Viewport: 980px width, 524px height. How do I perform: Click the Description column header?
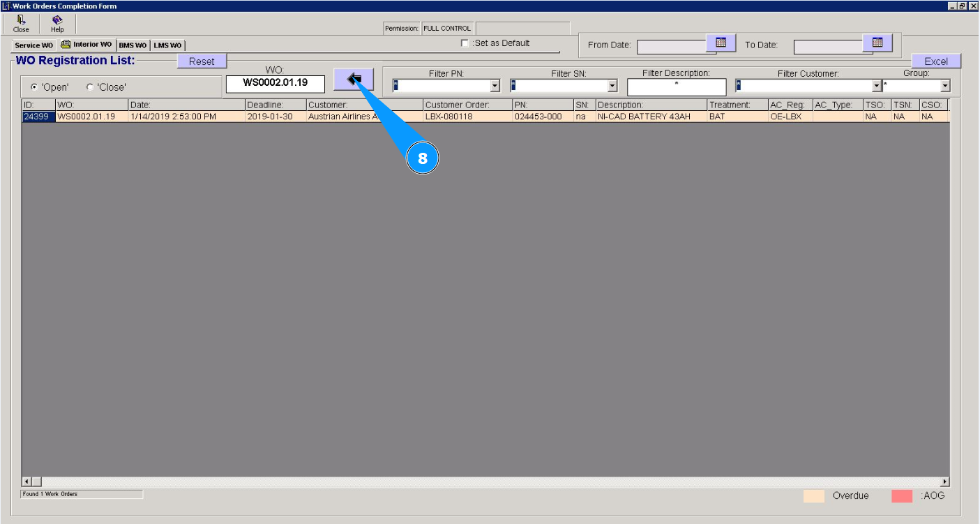pyautogui.click(x=651, y=105)
